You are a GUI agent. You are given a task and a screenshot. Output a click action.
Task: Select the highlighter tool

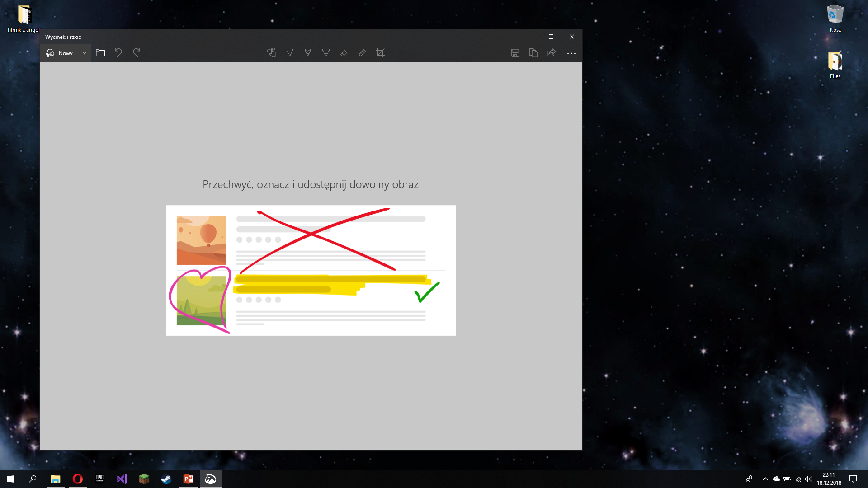point(326,53)
